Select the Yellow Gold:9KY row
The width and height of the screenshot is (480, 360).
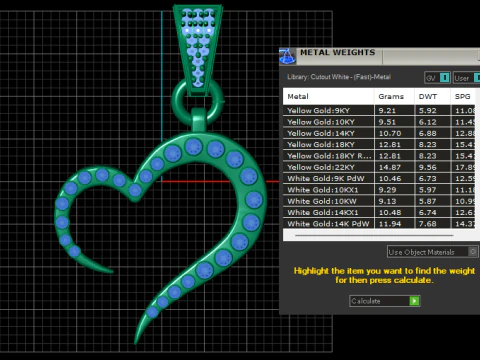379,110
